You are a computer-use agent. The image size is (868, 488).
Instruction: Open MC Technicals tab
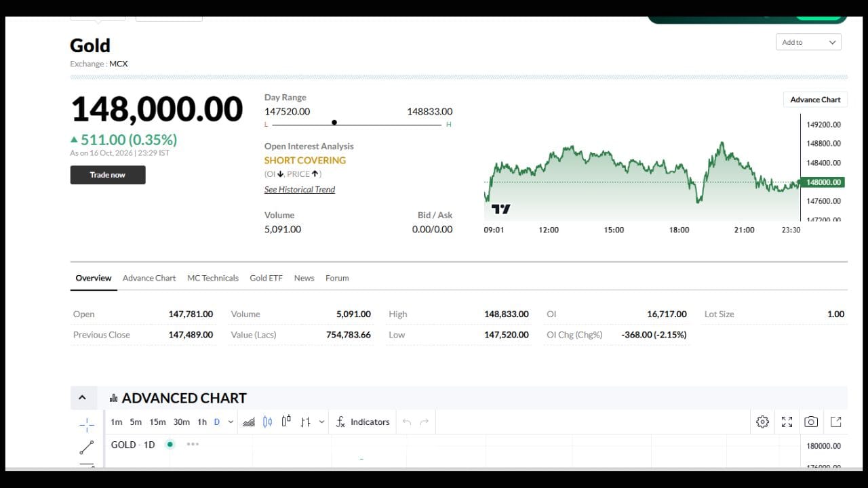[213, 278]
